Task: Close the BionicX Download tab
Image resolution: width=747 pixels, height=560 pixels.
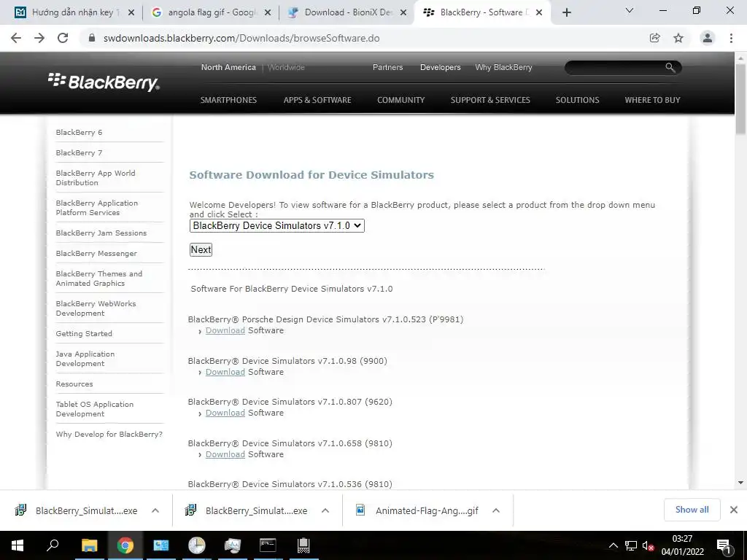Action: click(x=403, y=13)
